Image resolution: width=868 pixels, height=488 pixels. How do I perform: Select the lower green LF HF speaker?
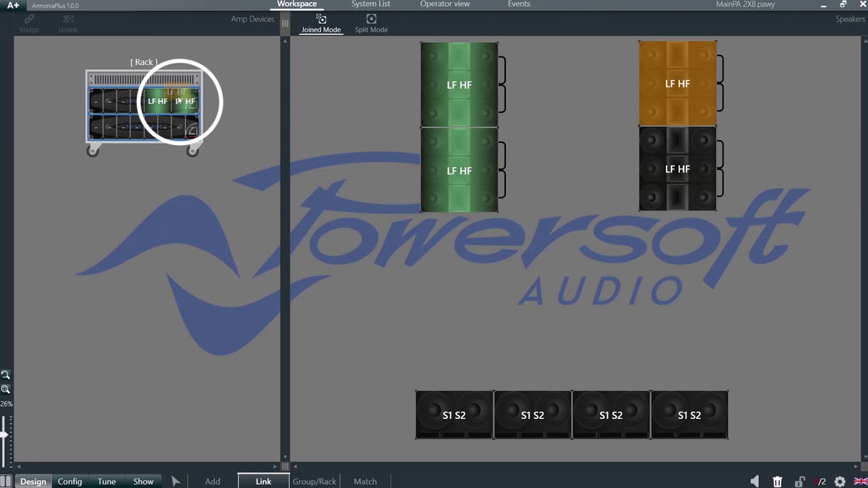click(x=459, y=170)
